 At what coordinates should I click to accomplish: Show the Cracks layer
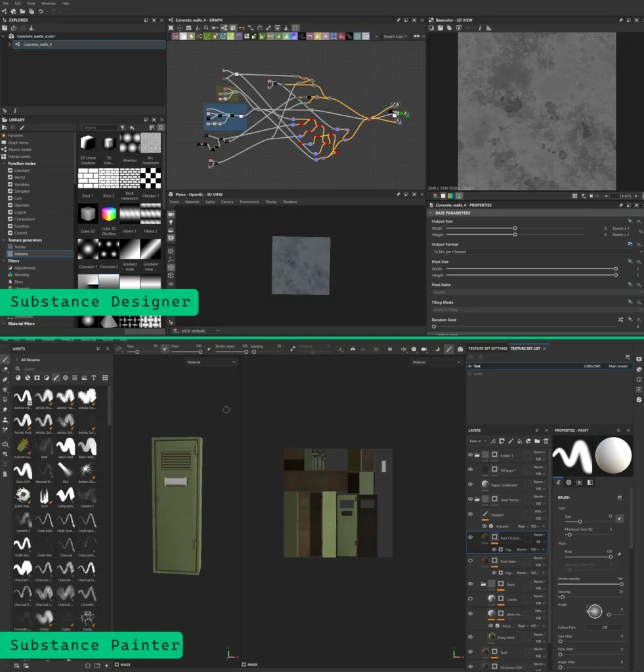[470, 599]
